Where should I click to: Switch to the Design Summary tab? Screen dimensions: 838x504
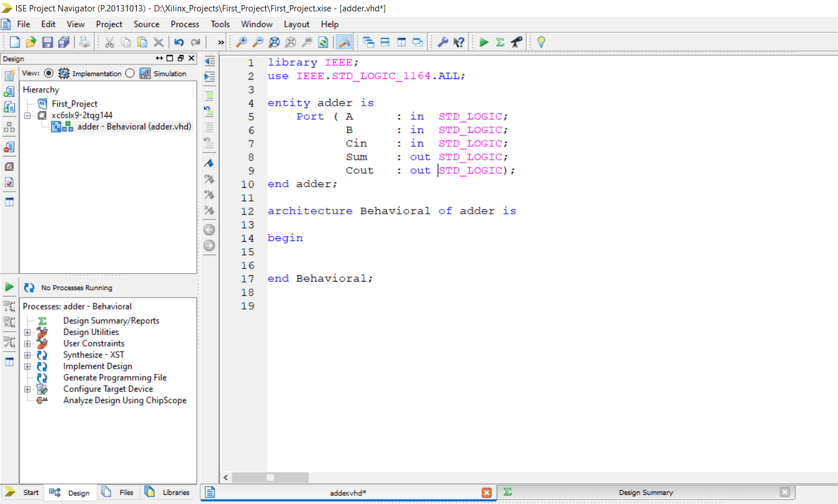coord(646,493)
